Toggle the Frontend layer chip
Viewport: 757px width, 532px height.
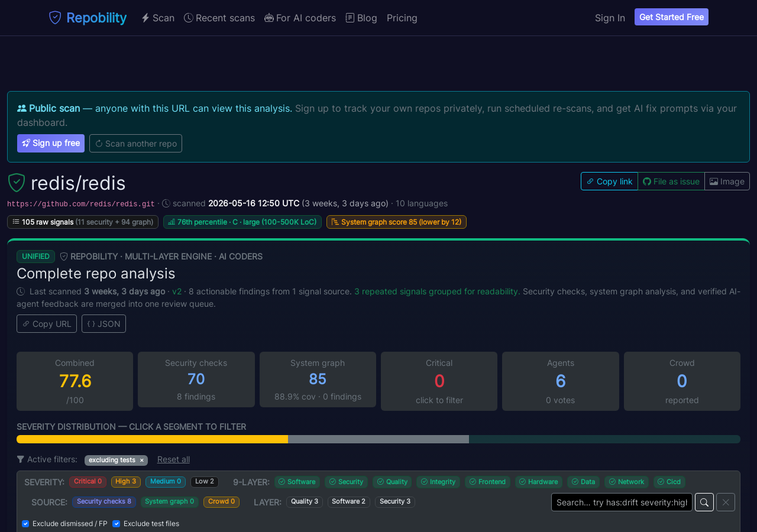tap(488, 482)
